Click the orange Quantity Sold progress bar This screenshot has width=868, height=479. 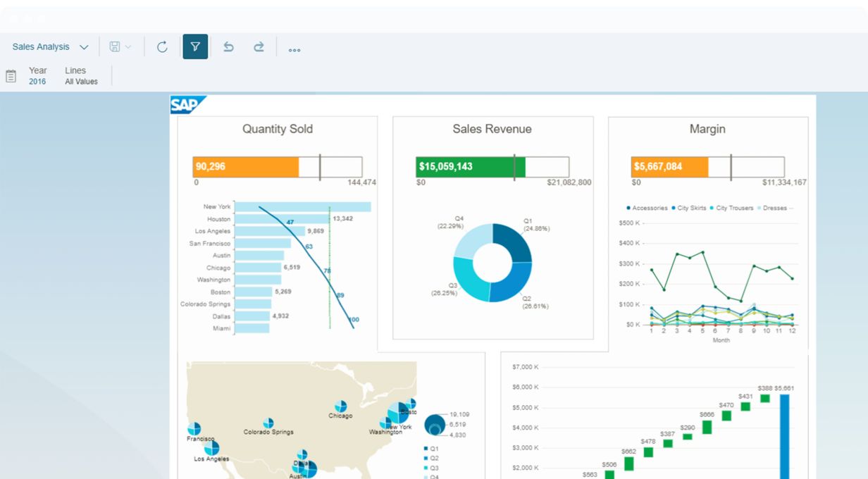245,167
